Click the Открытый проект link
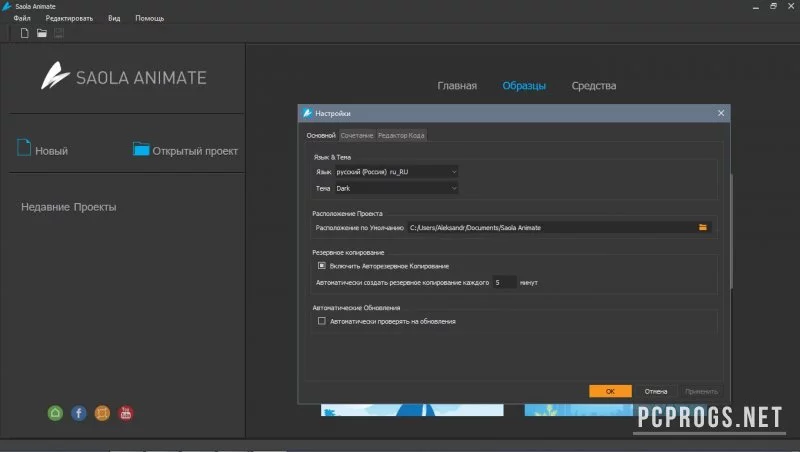The image size is (800, 452). pyautogui.click(x=195, y=151)
